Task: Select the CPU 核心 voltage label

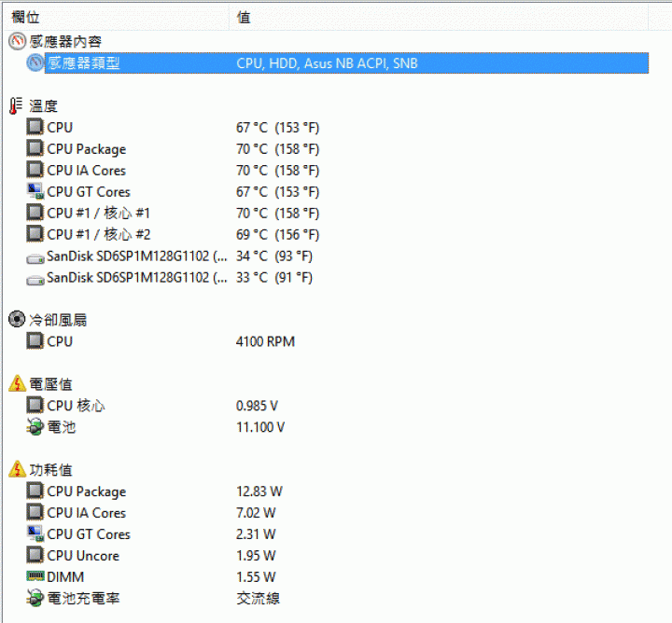Action: coord(76,406)
